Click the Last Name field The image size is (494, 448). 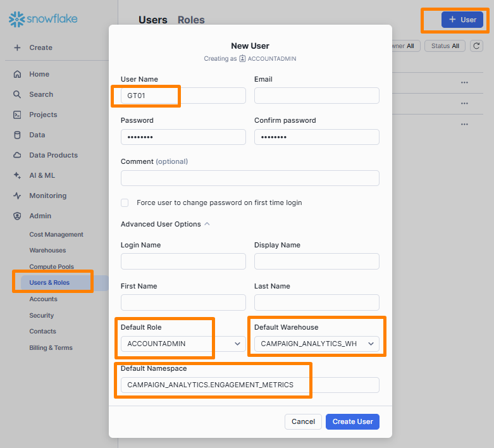point(317,302)
